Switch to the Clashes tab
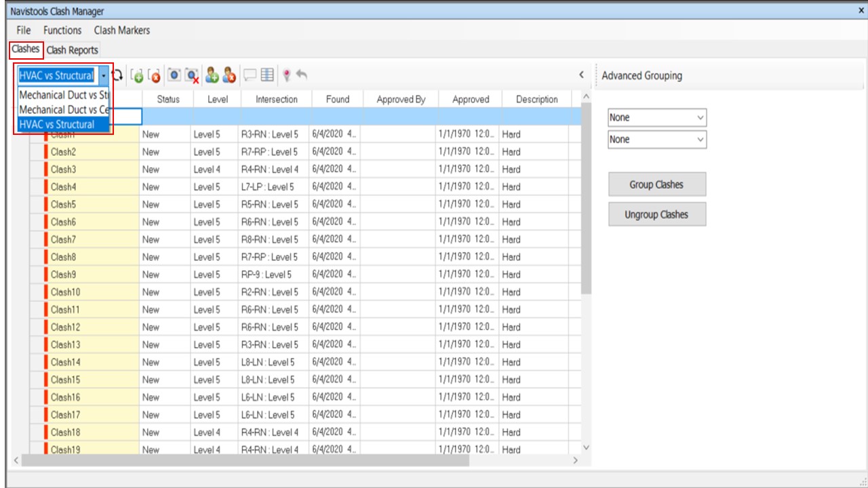 coord(26,49)
